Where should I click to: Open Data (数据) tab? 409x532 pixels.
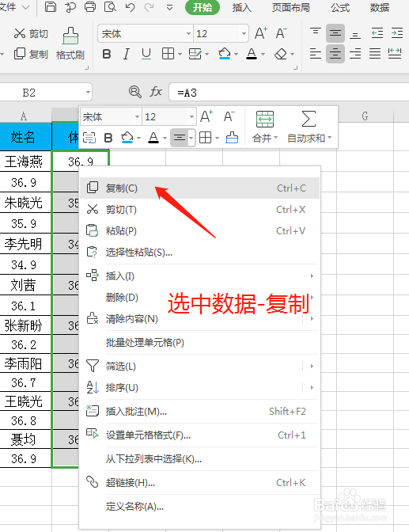[380, 7]
